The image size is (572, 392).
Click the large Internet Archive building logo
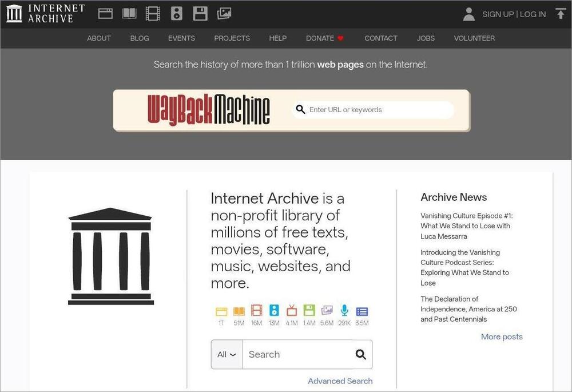(111, 256)
